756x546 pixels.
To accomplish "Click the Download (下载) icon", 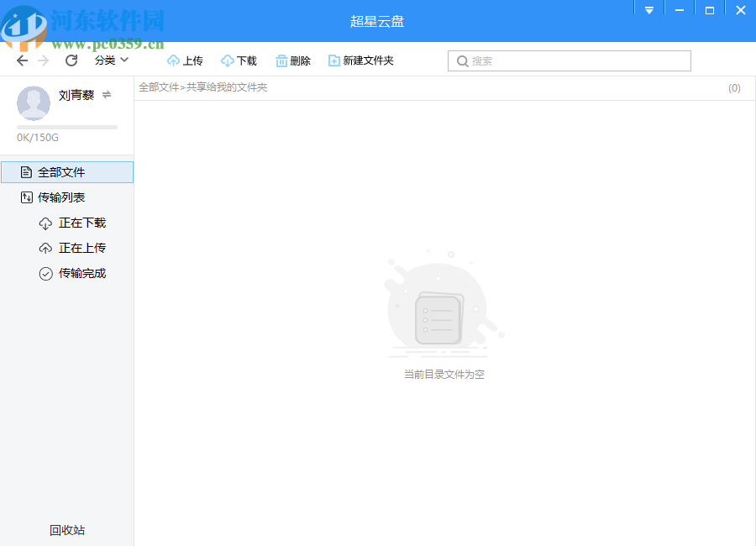I will (x=228, y=60).
